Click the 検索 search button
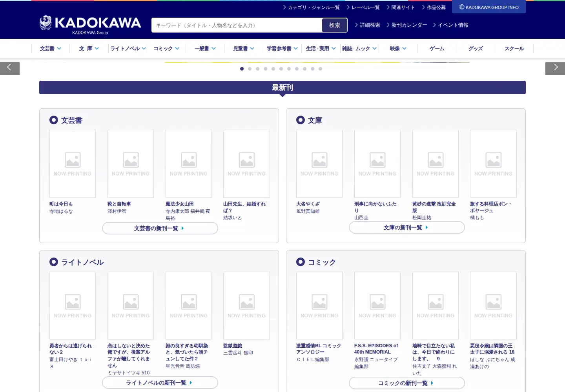565x392 pixels. point(335,25)
